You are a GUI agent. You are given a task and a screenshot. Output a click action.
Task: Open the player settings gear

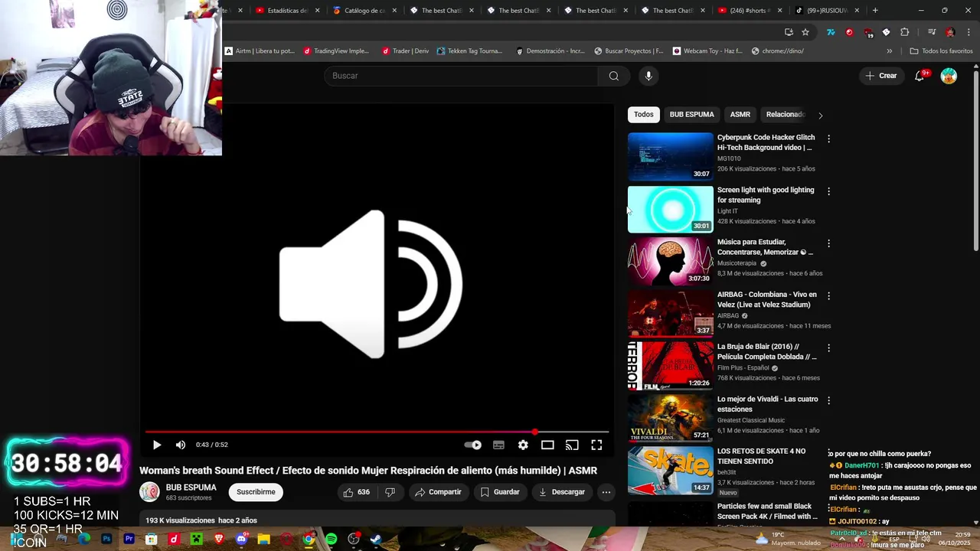pyautogui.click(x=523, y=445)
